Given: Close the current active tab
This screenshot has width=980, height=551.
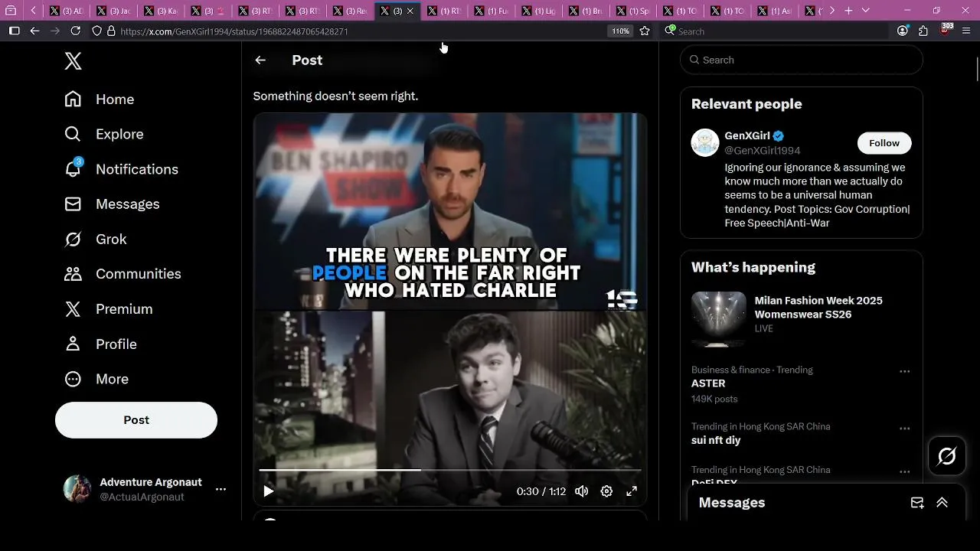Looking at the screenshot, I should pos(410,11).
